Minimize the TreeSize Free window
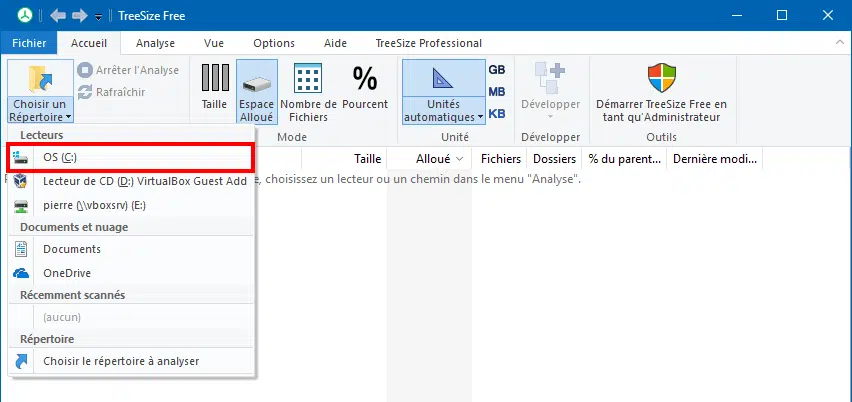Image resolution: width=852 pixels, height=402 pixels. [735, 15]
